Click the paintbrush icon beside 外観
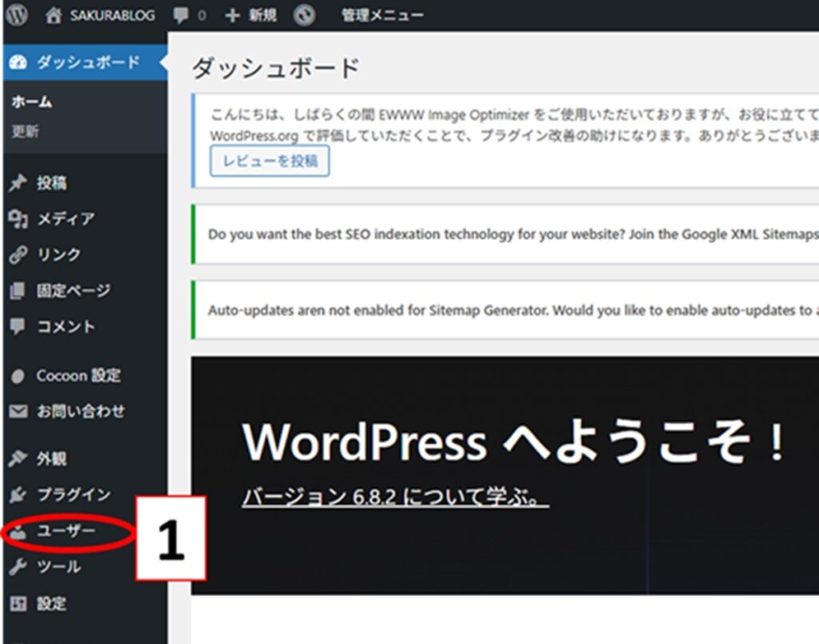This screenshot has width=819, height=644. (x=18, y=458)
